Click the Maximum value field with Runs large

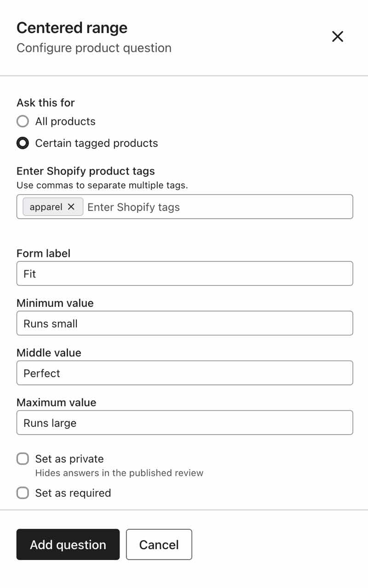[184, 422]
